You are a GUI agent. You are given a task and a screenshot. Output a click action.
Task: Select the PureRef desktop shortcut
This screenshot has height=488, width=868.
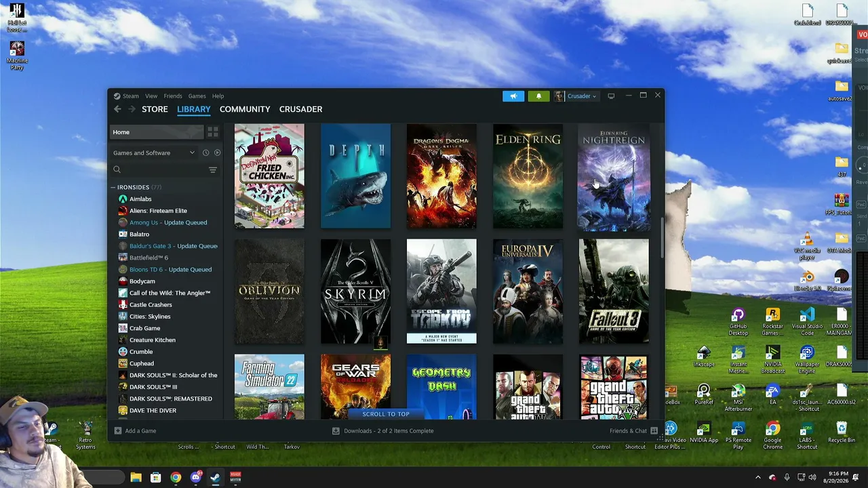click(x=704, y=394)
